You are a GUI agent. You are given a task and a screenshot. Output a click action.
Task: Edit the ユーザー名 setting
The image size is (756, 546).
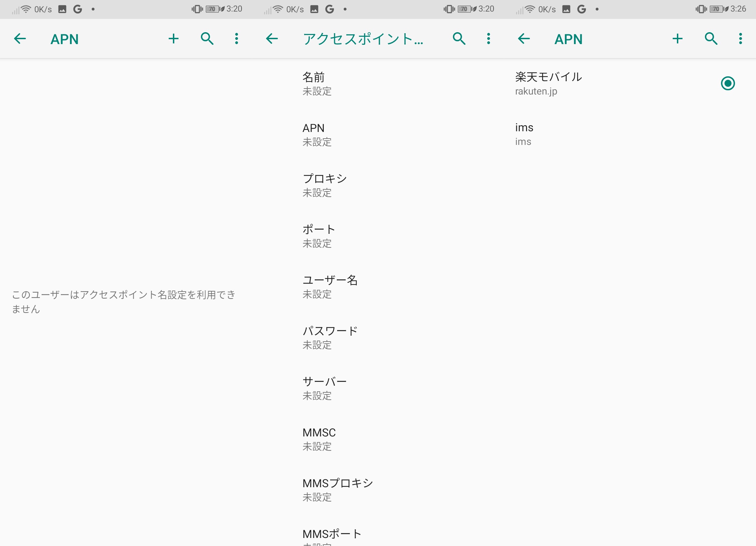[378, 287]
